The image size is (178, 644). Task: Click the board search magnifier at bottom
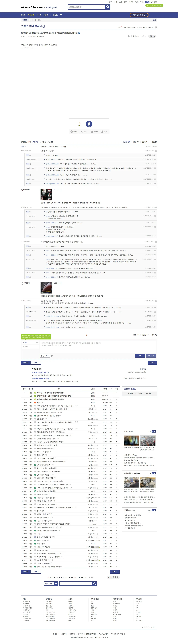(x=94, y=584)
